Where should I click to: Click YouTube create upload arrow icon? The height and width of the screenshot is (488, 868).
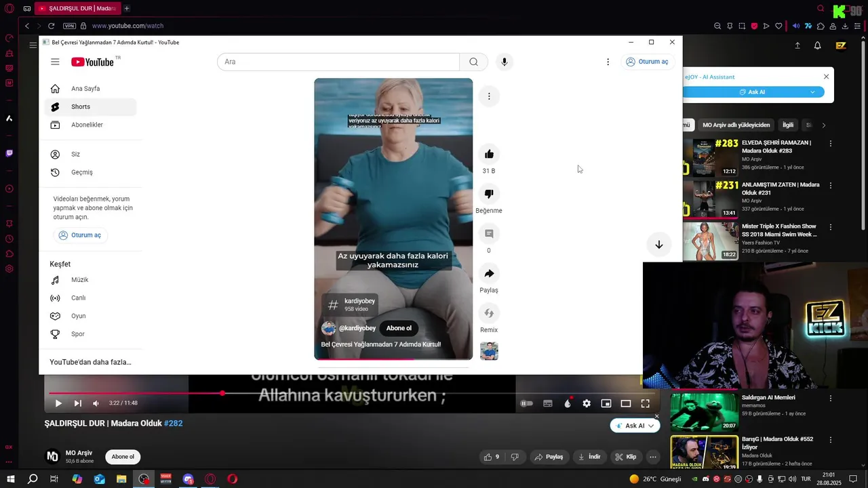click(797, 45)
